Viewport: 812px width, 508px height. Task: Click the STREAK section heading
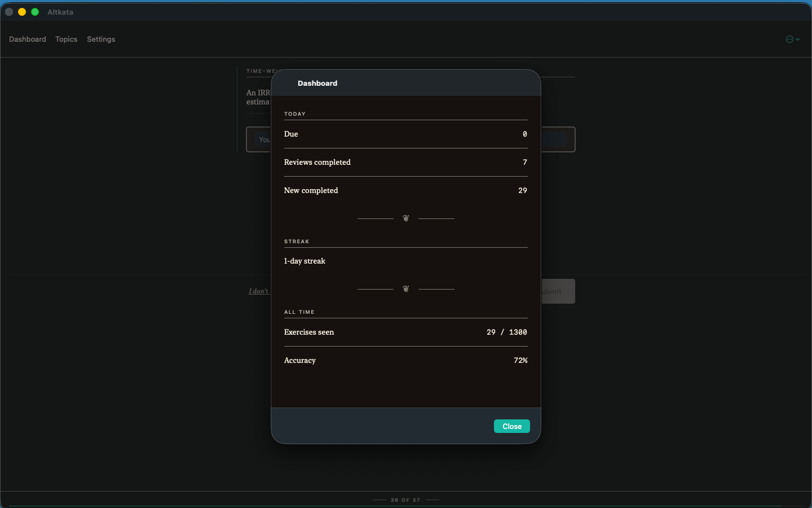[297, 242]
